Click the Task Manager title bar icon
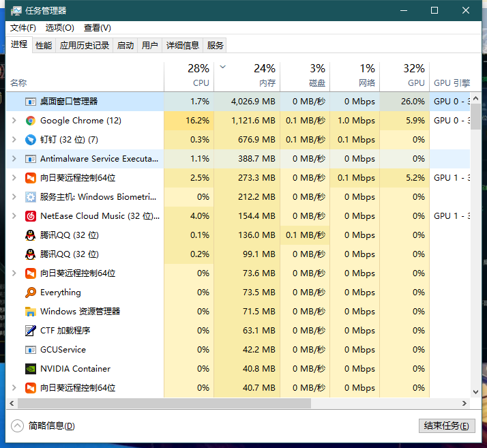Viewport: 487px width, 448px height. coord(16,11)
